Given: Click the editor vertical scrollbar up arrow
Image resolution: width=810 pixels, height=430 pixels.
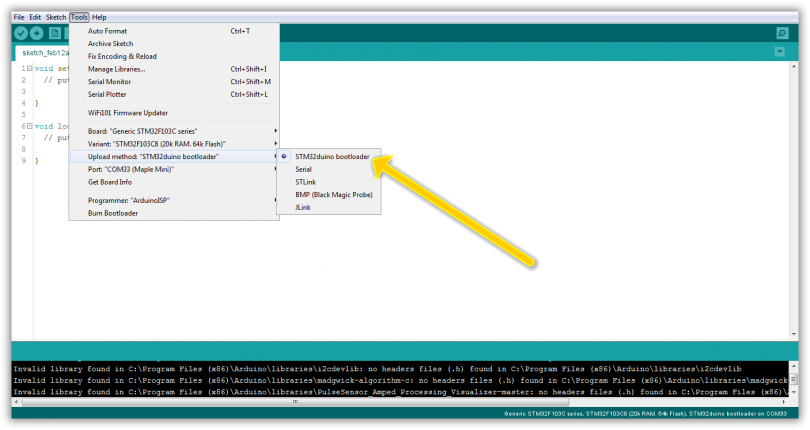Looking at the screenshot, I should 795,66.
